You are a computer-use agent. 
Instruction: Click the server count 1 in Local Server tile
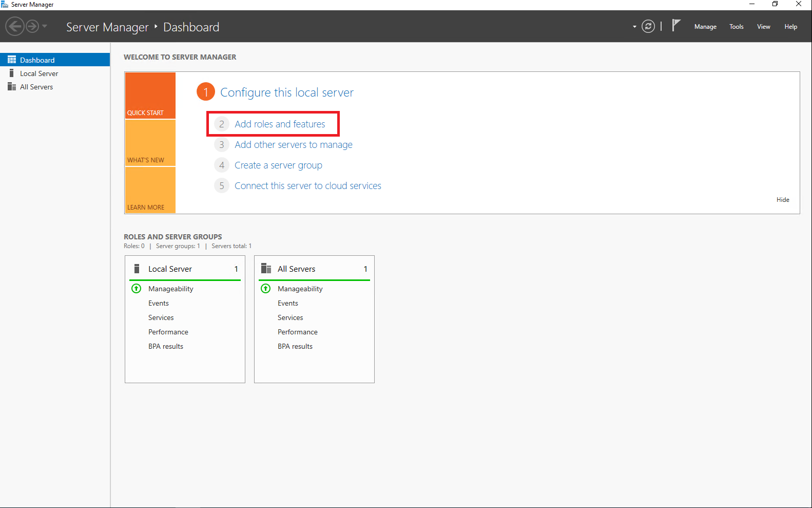pos(236,269)
